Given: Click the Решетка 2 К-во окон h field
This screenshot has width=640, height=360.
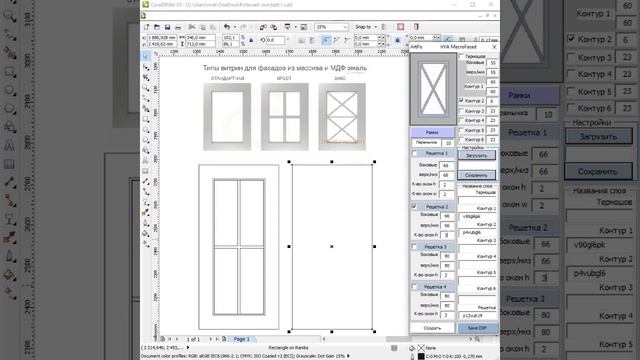Looking at the screenshot, I should (447, 235).
